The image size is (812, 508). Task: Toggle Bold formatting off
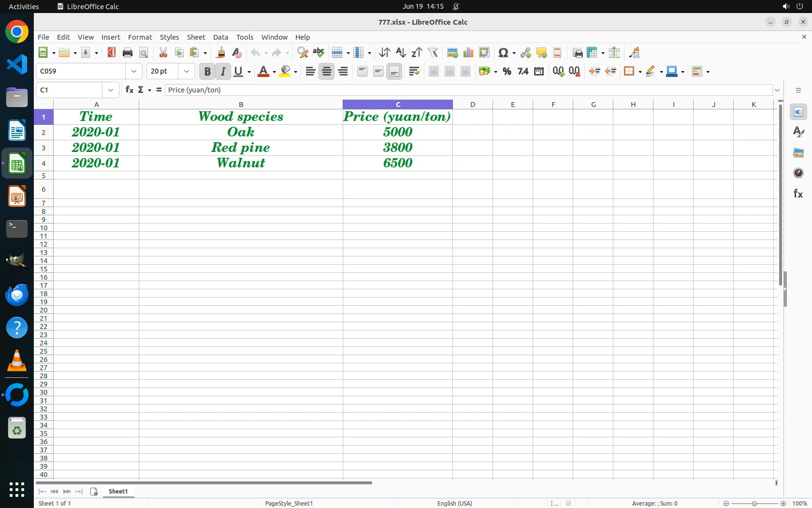207,72
